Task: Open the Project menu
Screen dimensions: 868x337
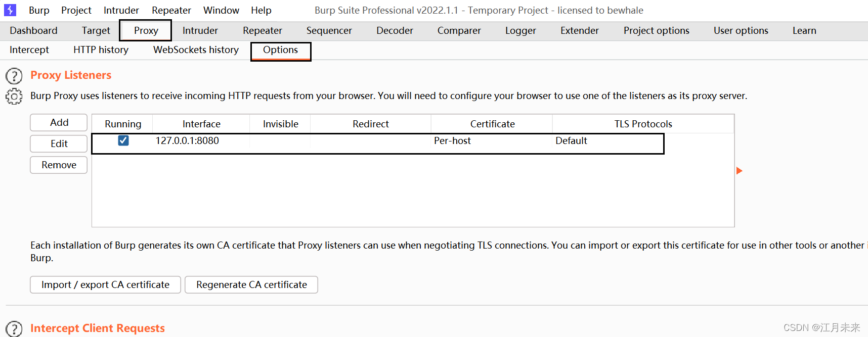Action: point(76,10)
